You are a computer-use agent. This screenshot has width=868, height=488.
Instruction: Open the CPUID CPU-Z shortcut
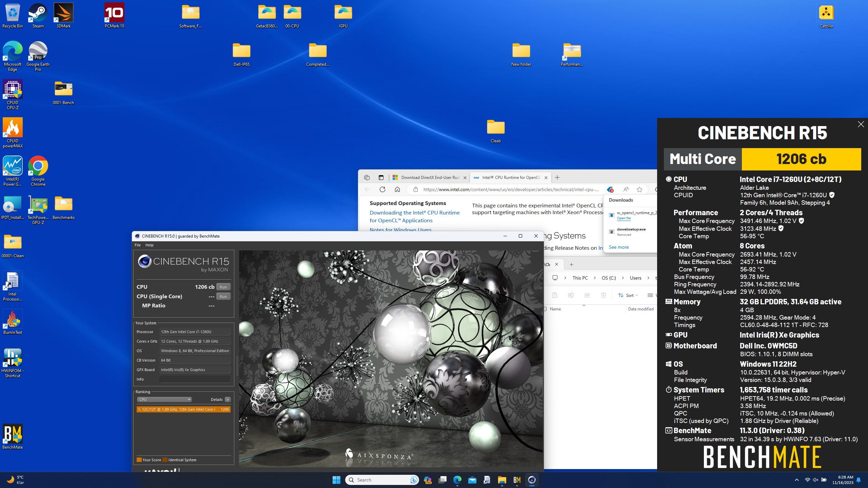pos(13,95)
